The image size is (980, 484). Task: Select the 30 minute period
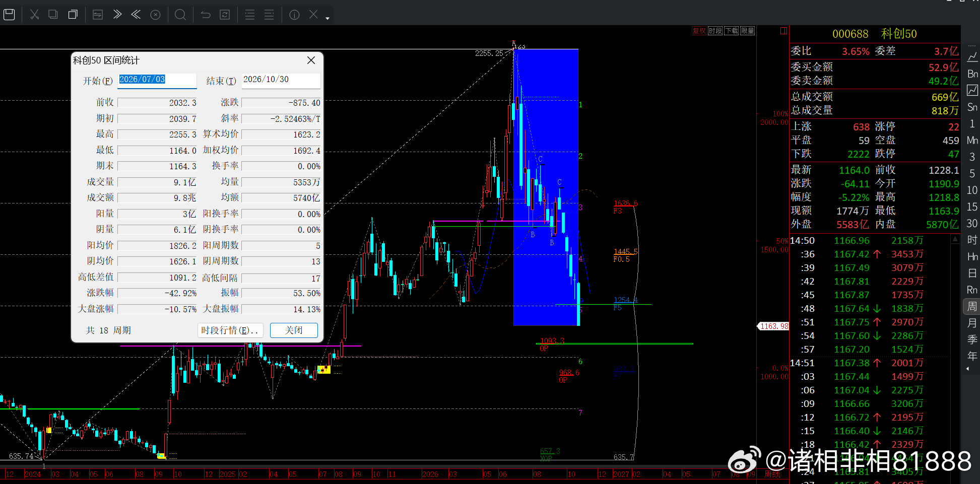[x=972, y=223]
